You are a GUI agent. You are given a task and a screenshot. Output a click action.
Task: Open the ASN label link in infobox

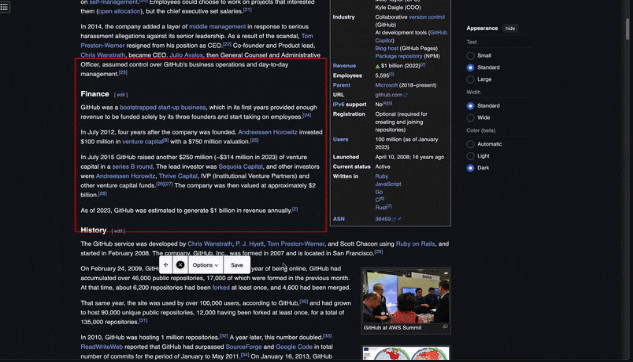tap(339, 219)
